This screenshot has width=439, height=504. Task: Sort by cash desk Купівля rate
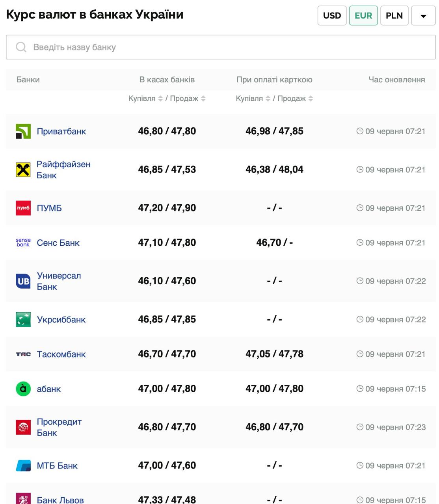160,98
